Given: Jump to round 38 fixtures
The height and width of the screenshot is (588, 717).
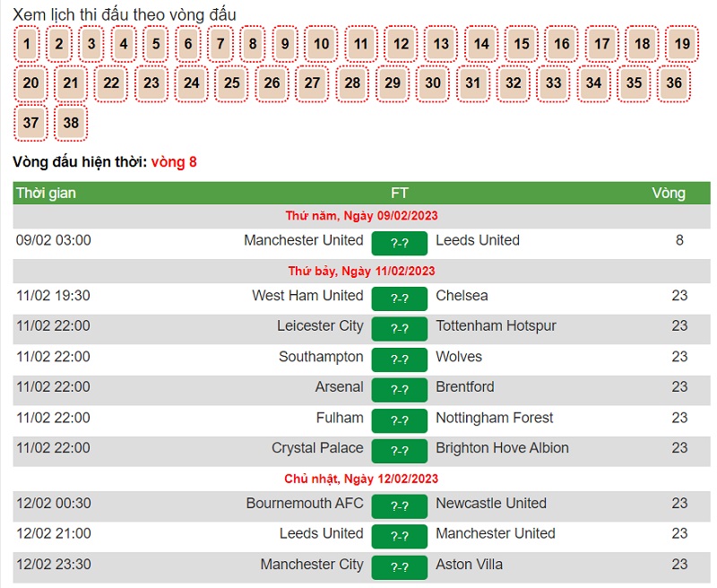Looking at the screenshot, I should click(71, 123).
